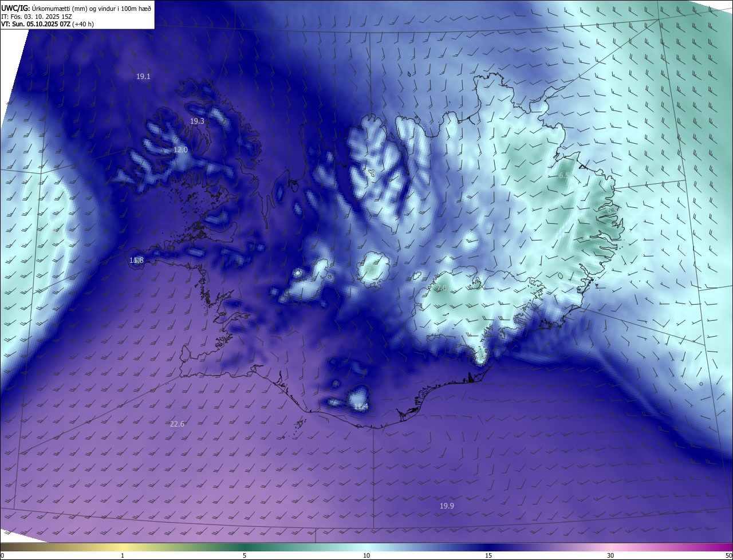
Task: Click the IT: Fös. 03. 10. 2025 15Z line
Action: [x=38, y=16]
